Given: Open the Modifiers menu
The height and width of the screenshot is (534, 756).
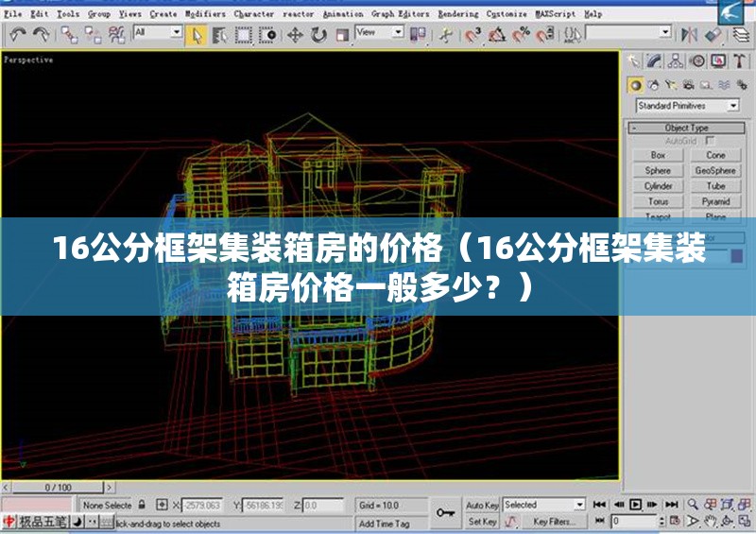Looking at the screenshot, I should click(x=204, y=14).
